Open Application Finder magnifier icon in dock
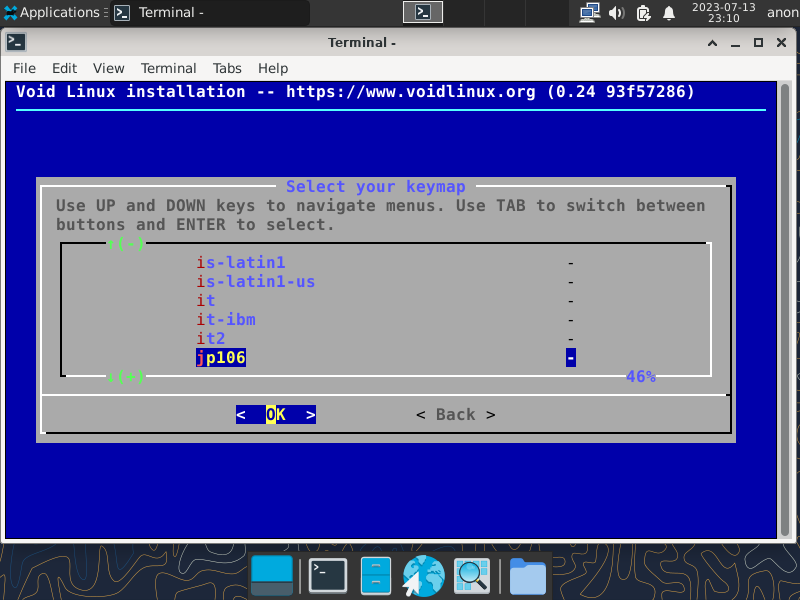The height and width of the screenshot is (600, 800). coord(472,576)
